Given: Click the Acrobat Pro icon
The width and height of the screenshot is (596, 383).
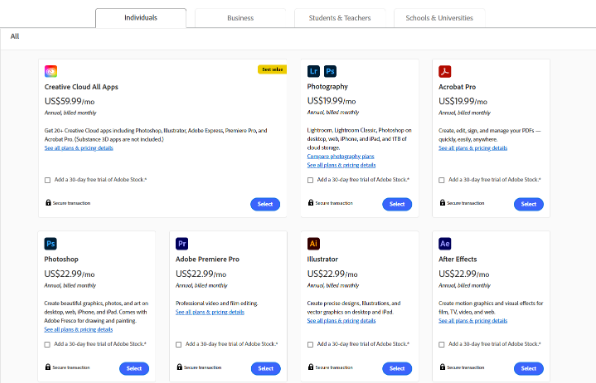Looking at the screenshot, I should [x=445, y=71].
